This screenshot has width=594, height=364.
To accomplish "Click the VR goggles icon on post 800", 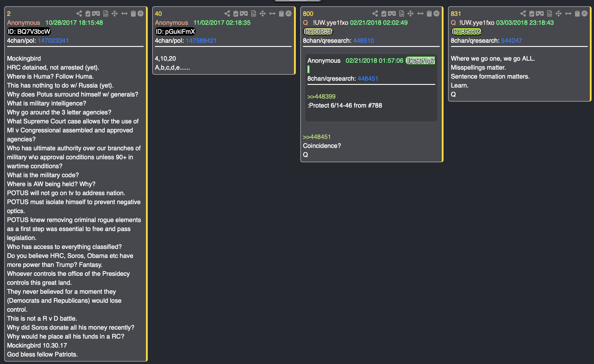I will [x=392, y=13].
